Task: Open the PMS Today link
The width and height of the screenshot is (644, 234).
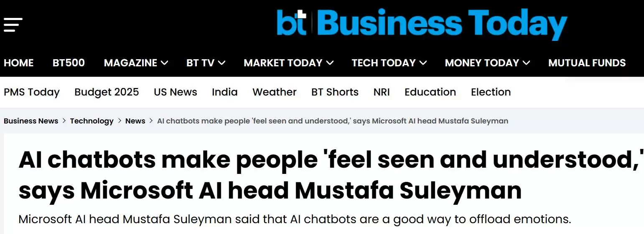Action: pyautogui.click(x=32, y=92)
